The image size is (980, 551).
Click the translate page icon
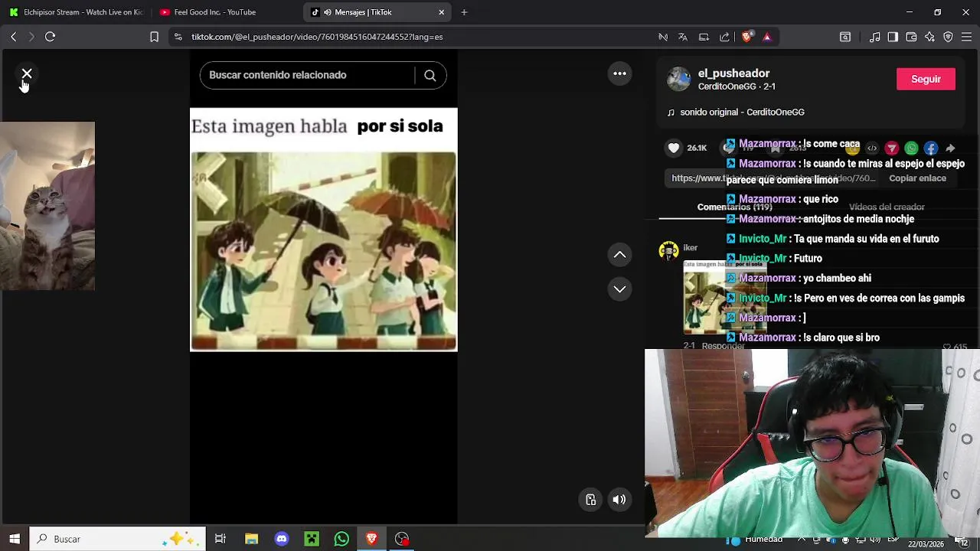683,37
